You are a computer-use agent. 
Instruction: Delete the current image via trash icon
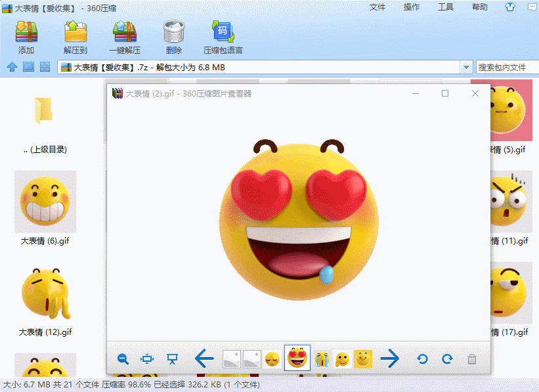pyautogui.click(x=472, y=359)
